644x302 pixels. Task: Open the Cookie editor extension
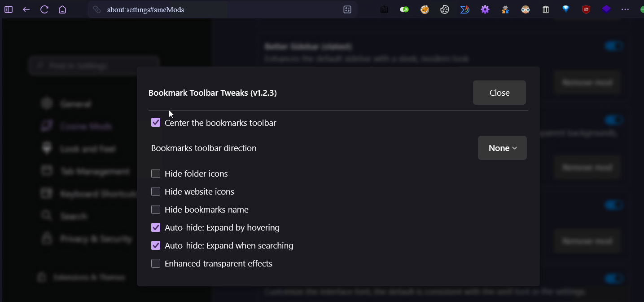444,9
